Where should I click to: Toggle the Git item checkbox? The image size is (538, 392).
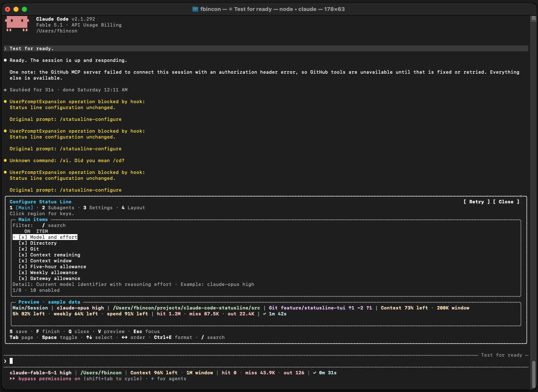pos(23,249)
